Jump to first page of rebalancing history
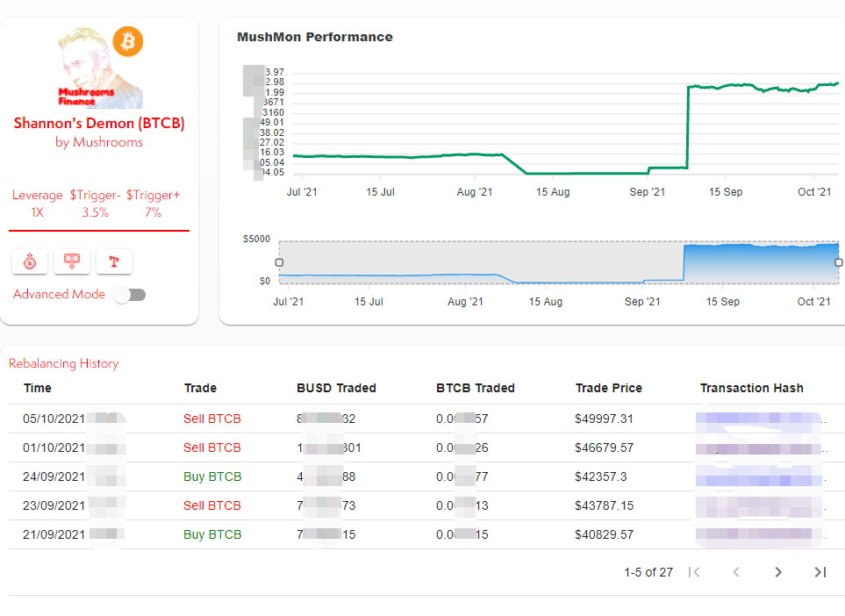This screenshot has width=845, height=616. [694, 572]
